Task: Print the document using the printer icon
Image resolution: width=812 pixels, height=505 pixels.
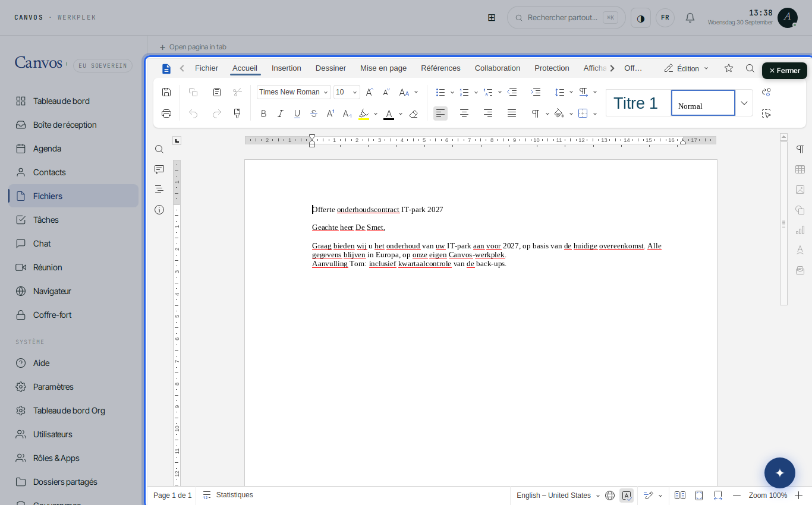Action: point(166,113)
